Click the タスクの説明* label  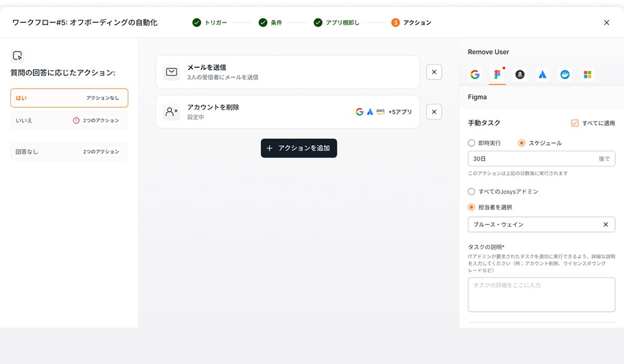pos(486,247)
